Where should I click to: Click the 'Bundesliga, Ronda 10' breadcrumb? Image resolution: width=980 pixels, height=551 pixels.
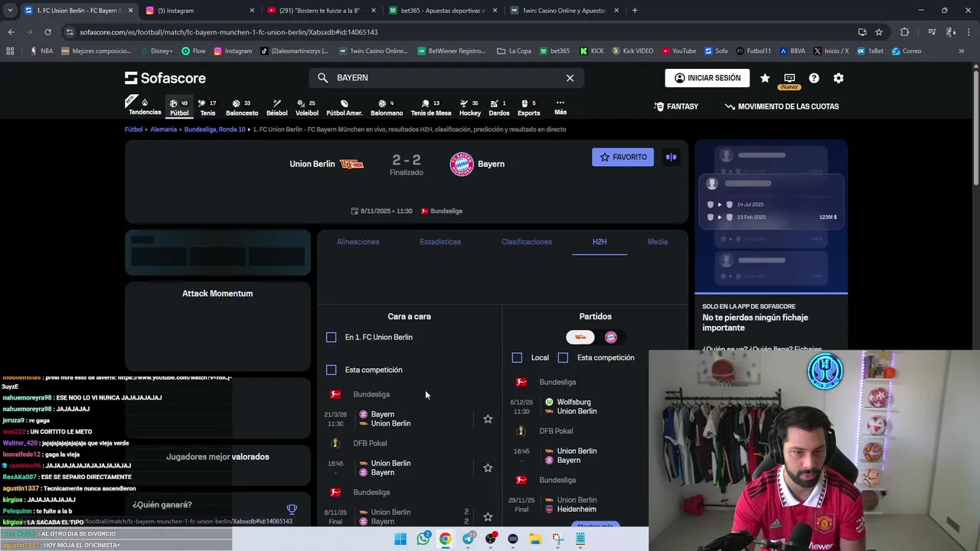coord(214,129)
